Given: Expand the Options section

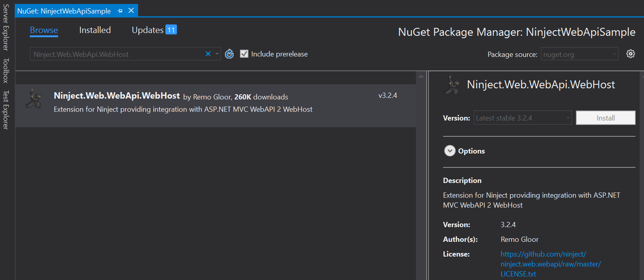Looking at the screenshot, I should (450, 151).
